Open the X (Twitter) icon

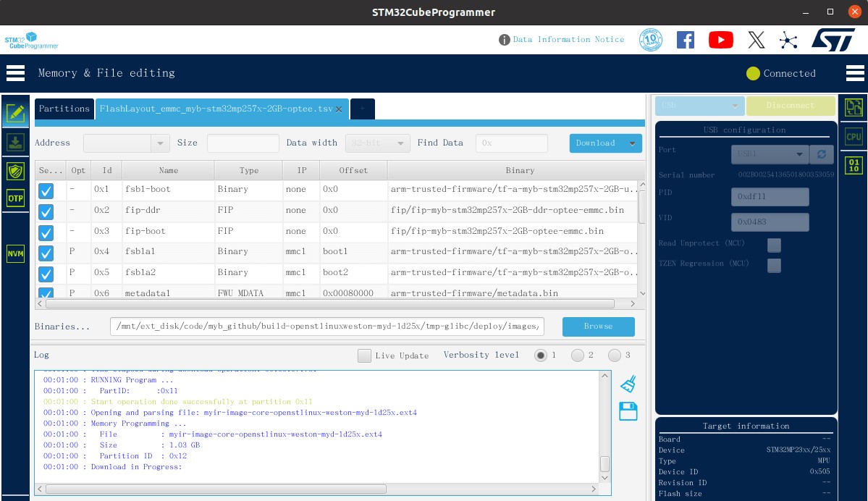pos(757,40)
